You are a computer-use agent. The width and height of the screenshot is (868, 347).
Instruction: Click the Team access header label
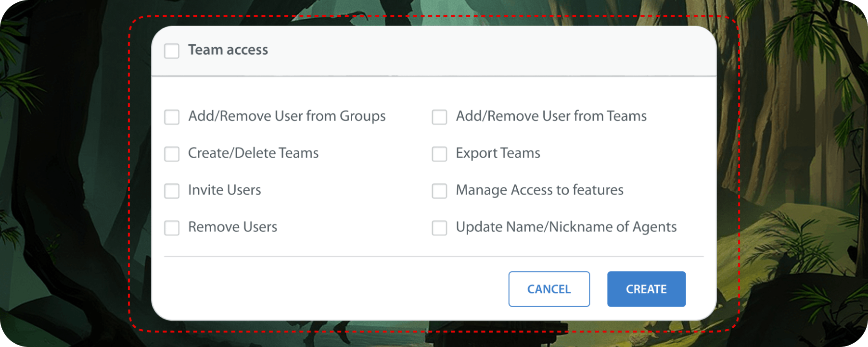pos(228,50)
